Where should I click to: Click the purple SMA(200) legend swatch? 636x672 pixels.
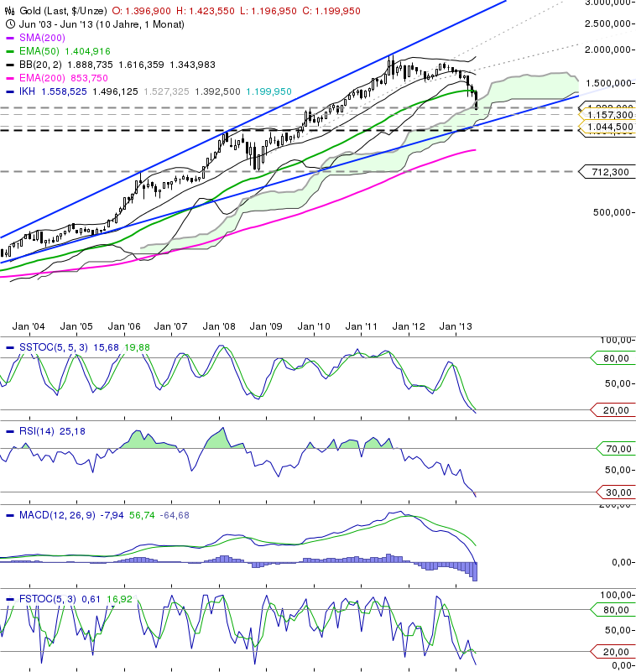pos(10,38)
